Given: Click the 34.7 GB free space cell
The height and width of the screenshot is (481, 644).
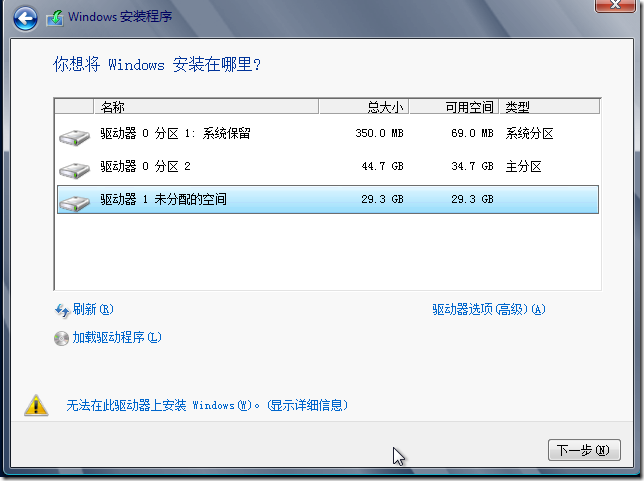Looking at the screenshot, I should [x=472, y=166].
